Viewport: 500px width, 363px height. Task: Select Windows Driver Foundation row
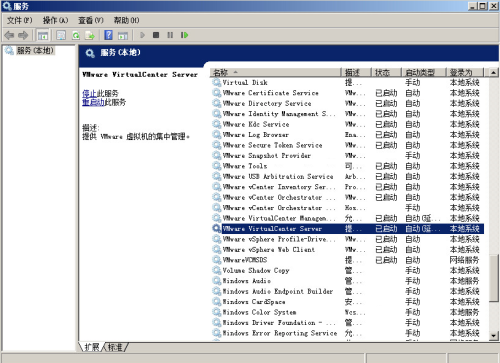click(348, 323)
